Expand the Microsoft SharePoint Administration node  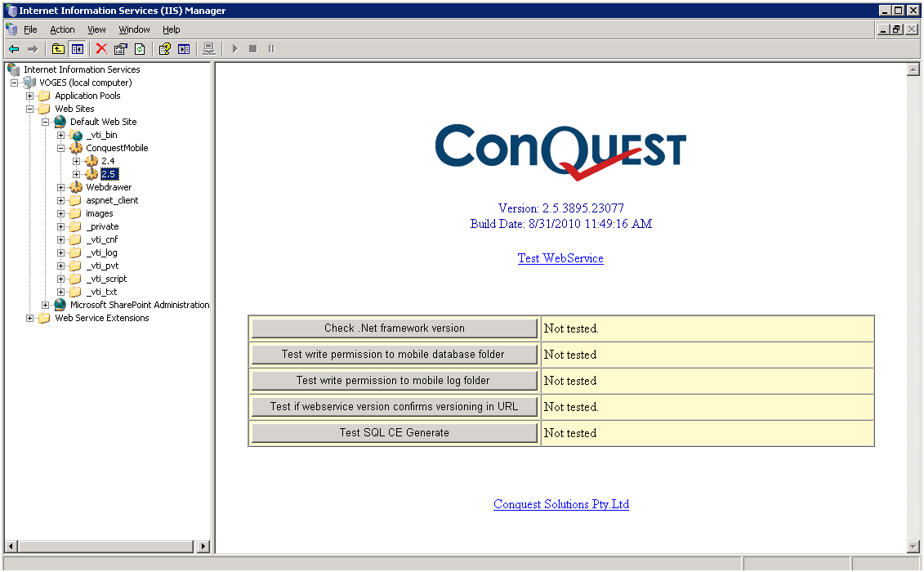(x=46, y=305)
